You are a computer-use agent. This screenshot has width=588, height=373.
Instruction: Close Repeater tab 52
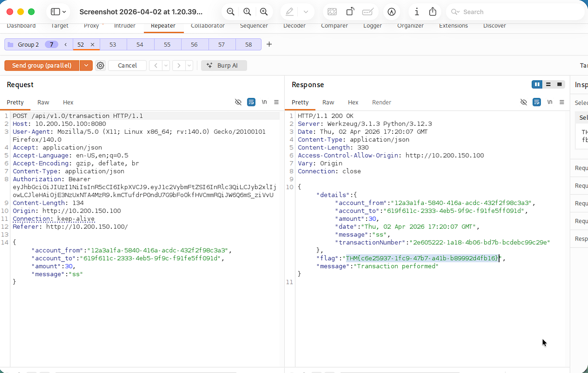92,44
